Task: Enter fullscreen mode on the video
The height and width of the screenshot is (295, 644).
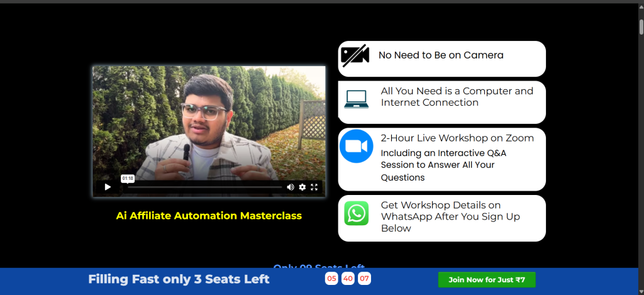Action: [x=314, y=187]
